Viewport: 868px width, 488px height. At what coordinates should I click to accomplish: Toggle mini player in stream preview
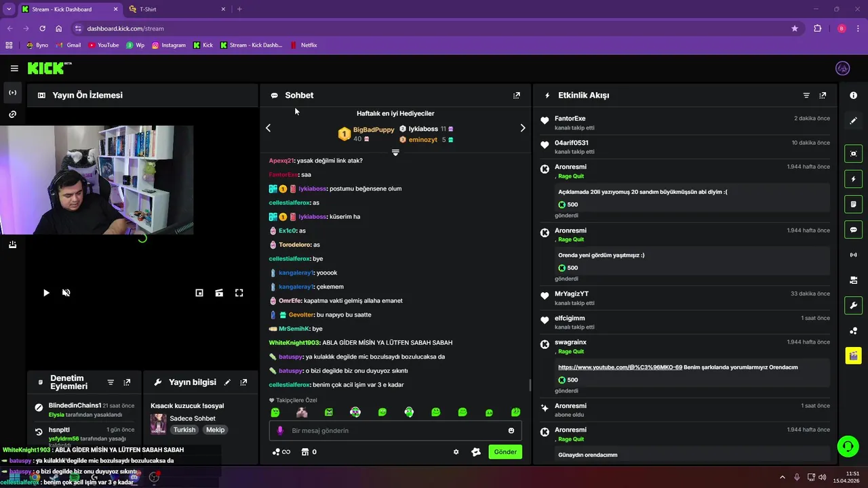coord(199,293)
